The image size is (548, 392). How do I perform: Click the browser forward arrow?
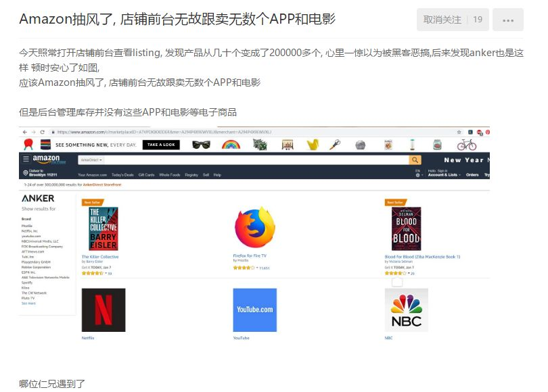(34, 132)
